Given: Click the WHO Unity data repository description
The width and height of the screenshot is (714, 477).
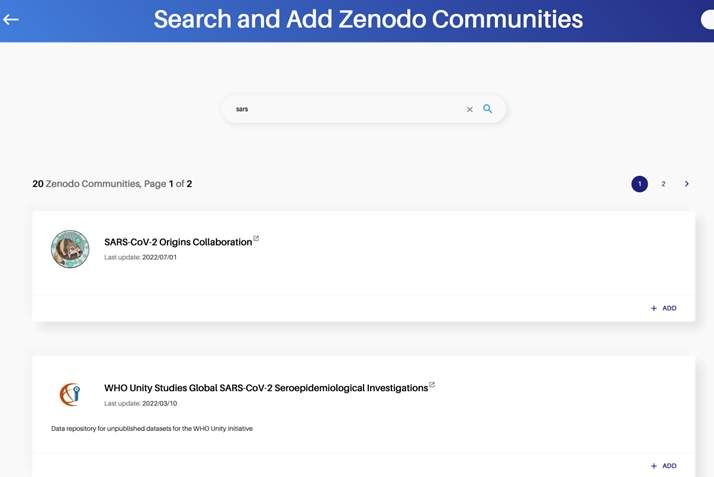Looking at the screenshot, I should click(152, 429).
